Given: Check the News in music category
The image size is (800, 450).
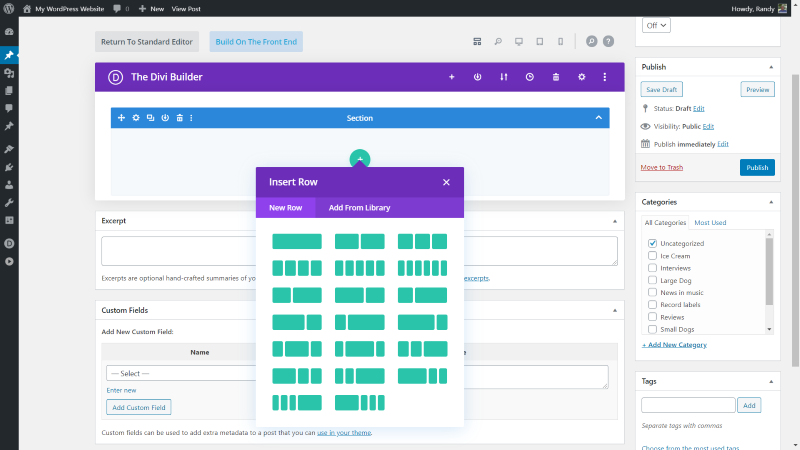Looking at the screenshot, I should click(x=652, y=292).
